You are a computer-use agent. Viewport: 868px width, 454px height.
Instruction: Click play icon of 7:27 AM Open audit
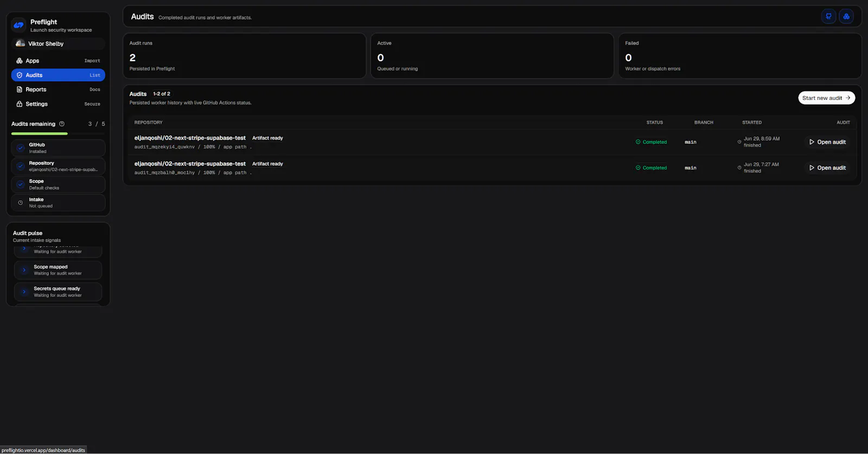tap(812, 168)
